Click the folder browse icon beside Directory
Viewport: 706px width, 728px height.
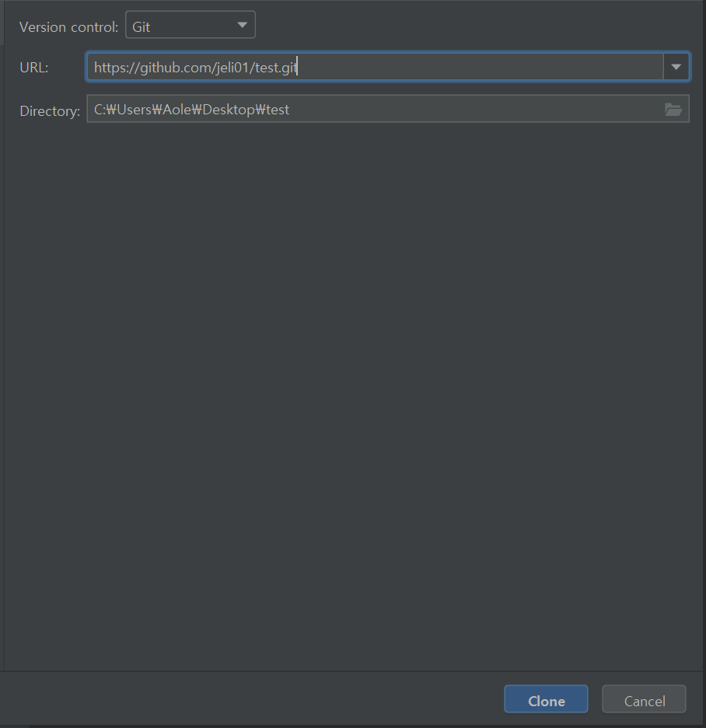[673, 109]
